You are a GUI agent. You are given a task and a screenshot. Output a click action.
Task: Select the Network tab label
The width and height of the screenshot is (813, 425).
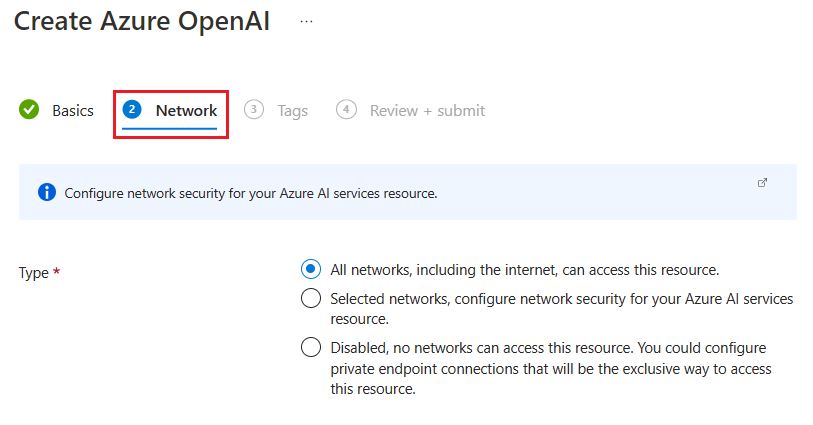(186, 111)
